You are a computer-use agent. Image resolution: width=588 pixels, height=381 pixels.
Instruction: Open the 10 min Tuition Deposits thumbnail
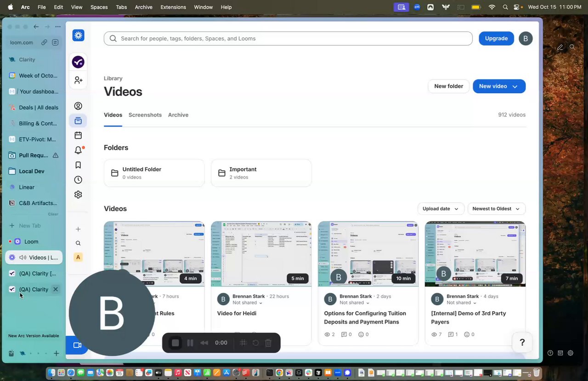pyautogui.click(x=368, y=254)
